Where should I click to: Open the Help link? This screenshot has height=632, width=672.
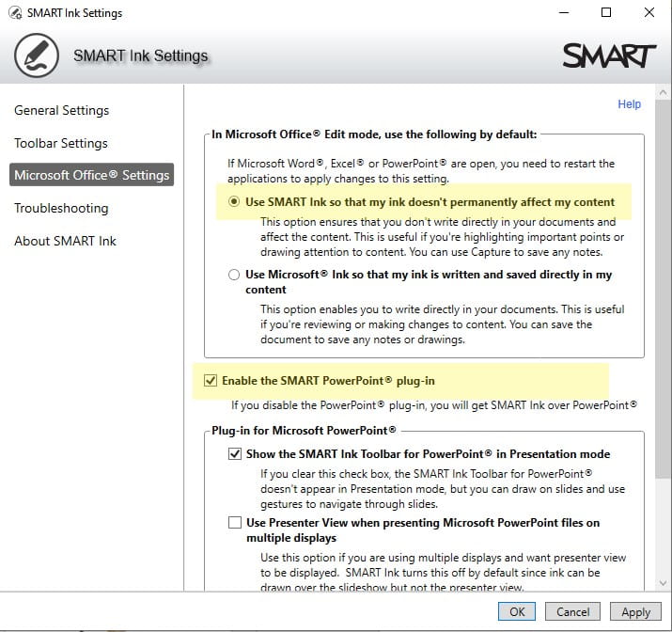coord(629,104)
